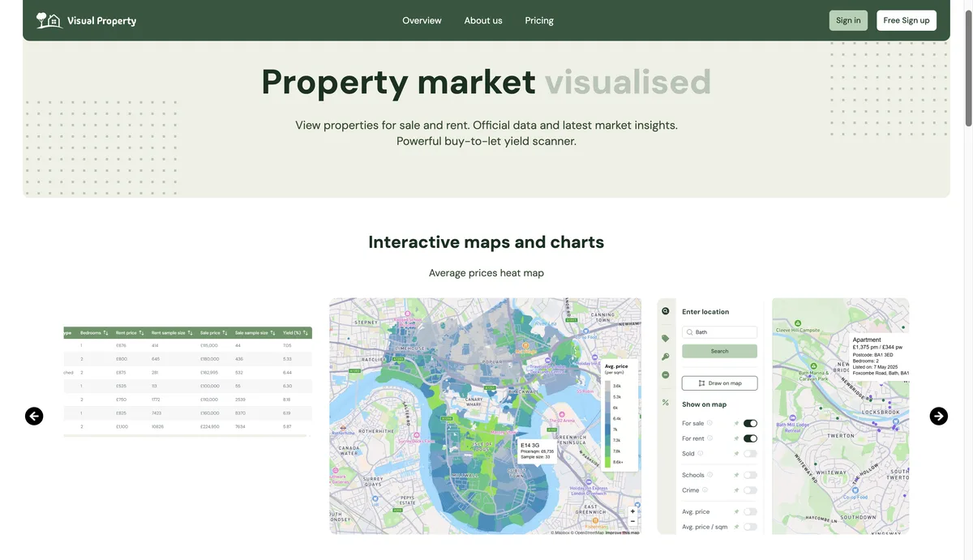
Task: Click the Sign in button
Action: (x=848, y=20)
